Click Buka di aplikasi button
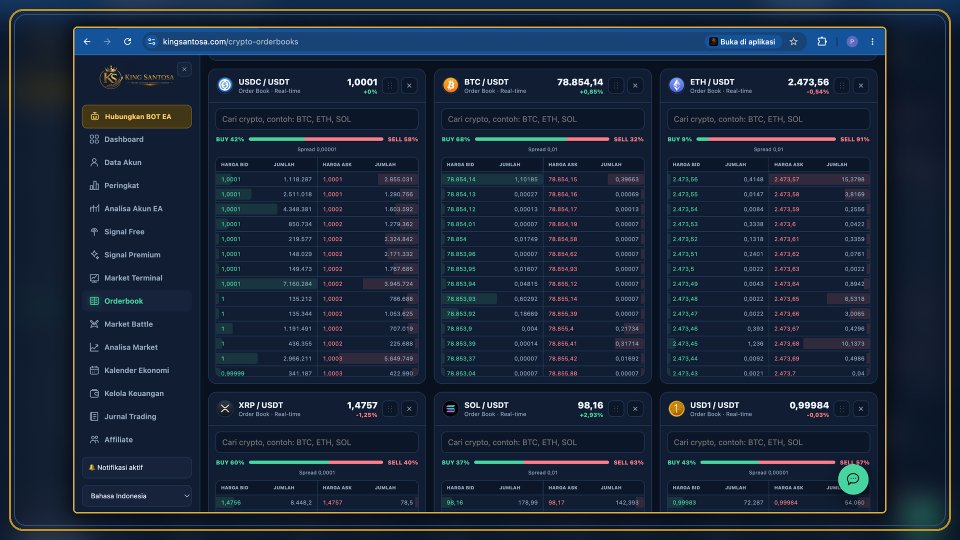The width and height of the screenshot is (960, 540). (742, 42)
